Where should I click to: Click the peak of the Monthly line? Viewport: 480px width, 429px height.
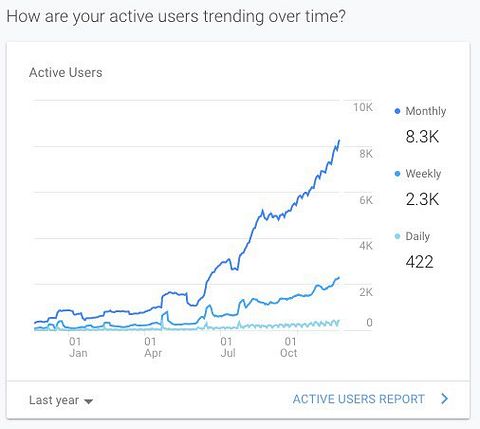point(339,140)
